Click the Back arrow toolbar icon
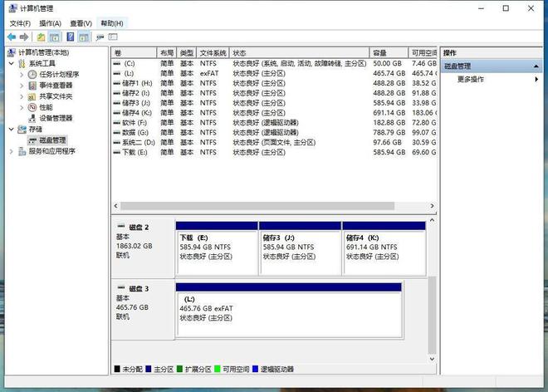 pos(11,37)
